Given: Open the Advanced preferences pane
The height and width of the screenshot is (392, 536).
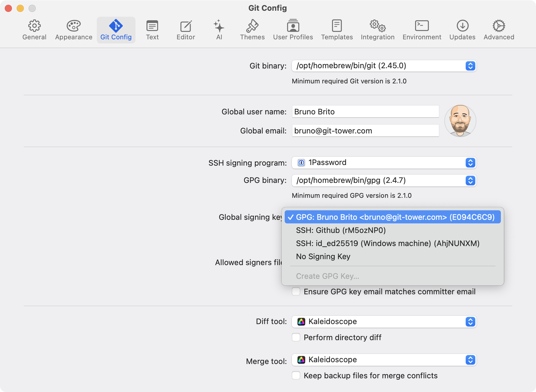Looking at the screenshot, I should click(499, 30).
